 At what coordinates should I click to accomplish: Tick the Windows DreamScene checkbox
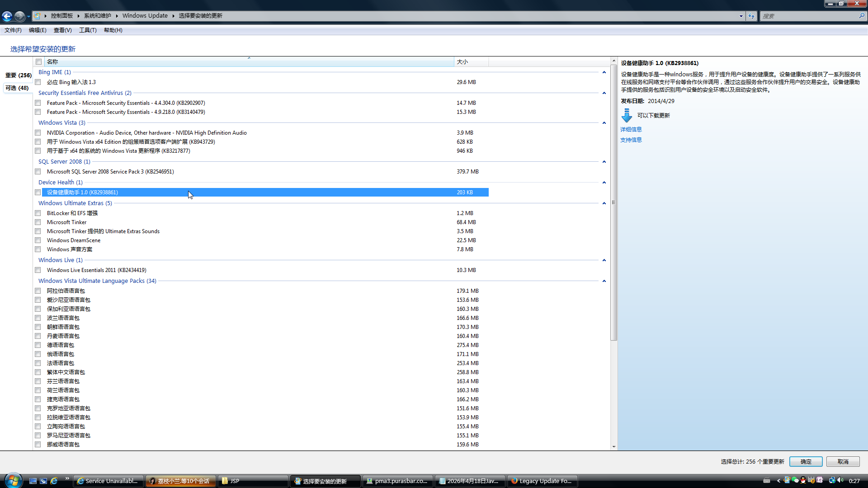pos(38,240)
